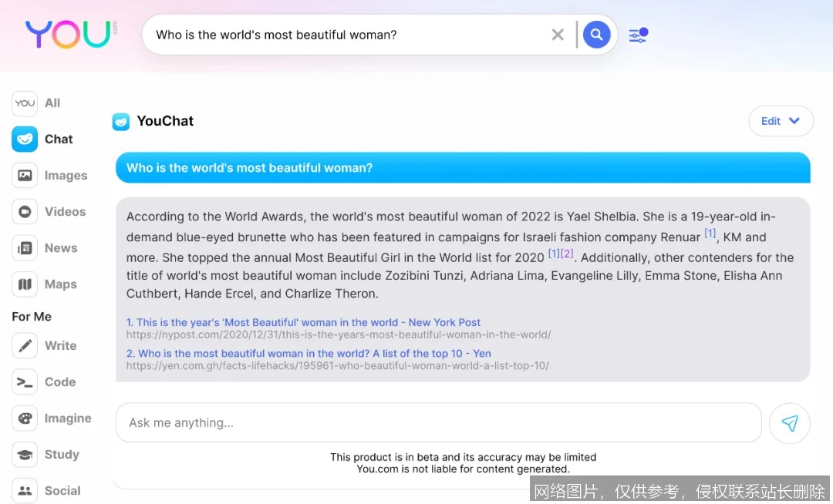Click the nypost.com URL text
The width and height of the screenshot is (833, 504).
coord(339,334)
